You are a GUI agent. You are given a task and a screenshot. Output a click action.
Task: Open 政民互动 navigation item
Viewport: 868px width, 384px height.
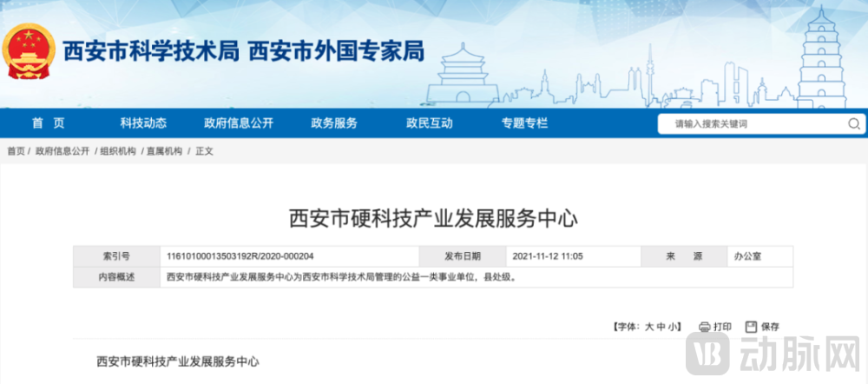coord(429,123)
